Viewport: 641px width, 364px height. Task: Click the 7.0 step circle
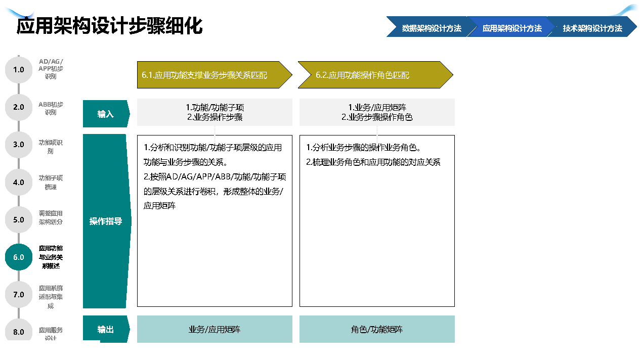coord(19,295)
